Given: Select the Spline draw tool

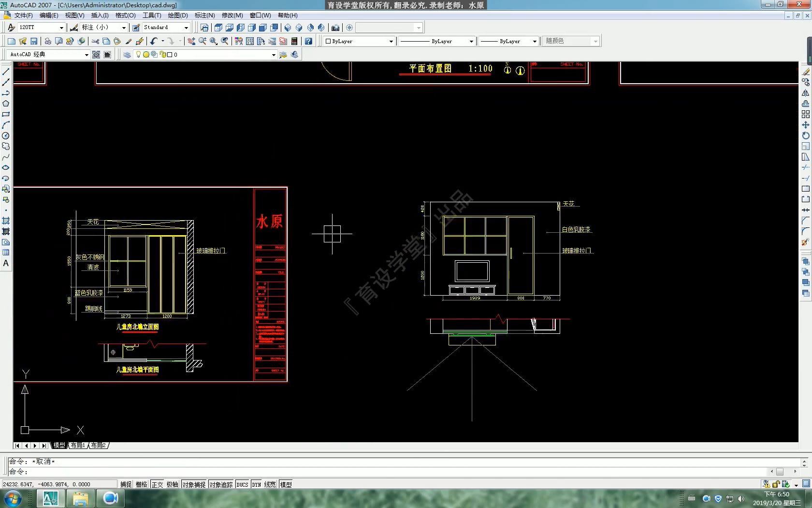Looking at the screenshot, I should [6, 157].
